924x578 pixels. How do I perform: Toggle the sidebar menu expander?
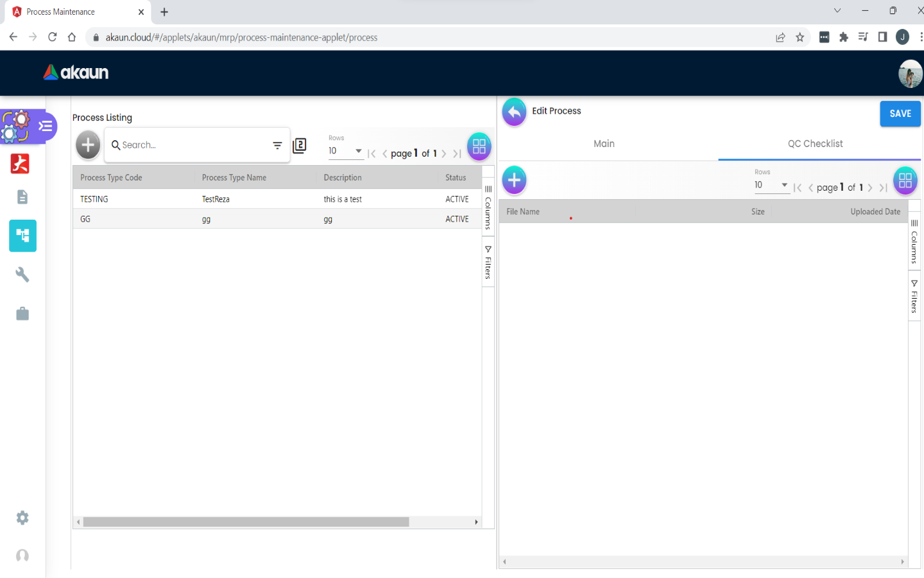pos(46,126)
